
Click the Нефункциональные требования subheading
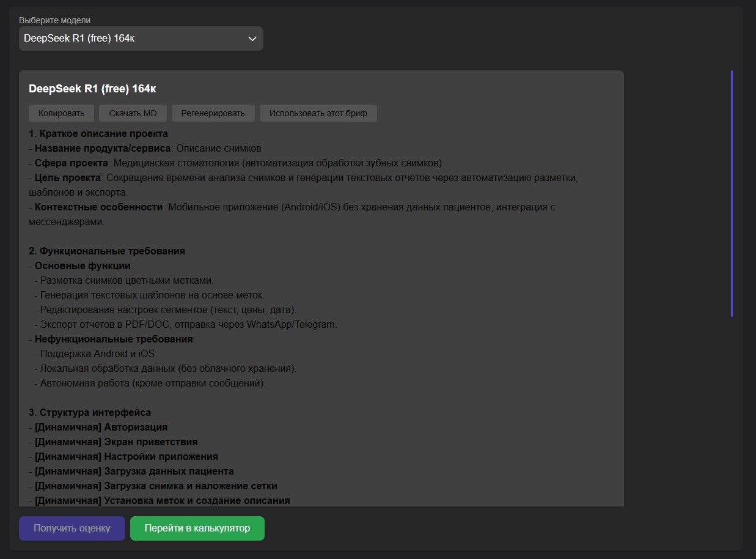pyautogui.click(x=114, y=339)
